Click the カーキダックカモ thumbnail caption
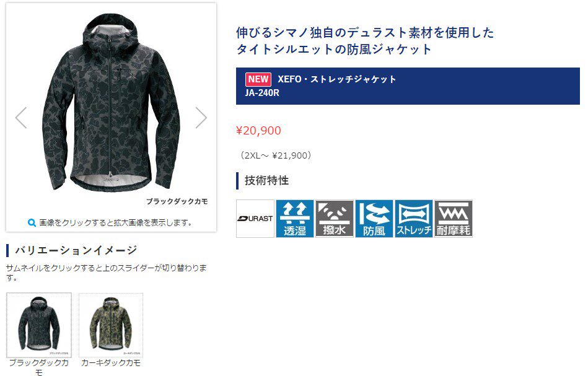Image resolution: width=588 pixels, height=376 pixels. 111,363
